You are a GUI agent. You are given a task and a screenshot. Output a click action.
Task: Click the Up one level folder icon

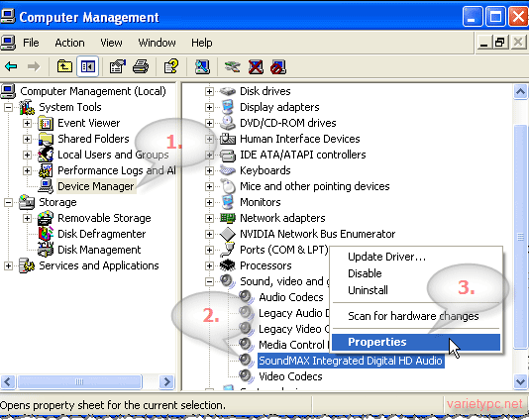(64, 66)
